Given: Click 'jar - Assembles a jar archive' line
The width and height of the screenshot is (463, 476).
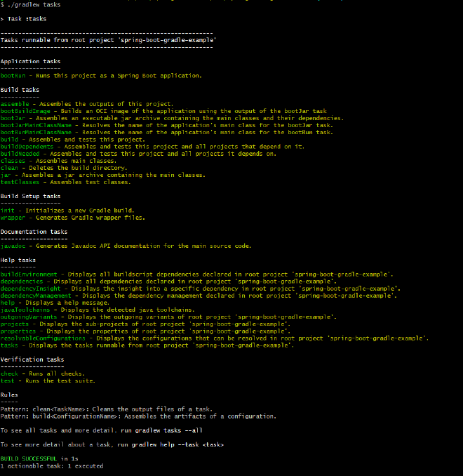Looking at the screenshot, I should coord(103,175).
